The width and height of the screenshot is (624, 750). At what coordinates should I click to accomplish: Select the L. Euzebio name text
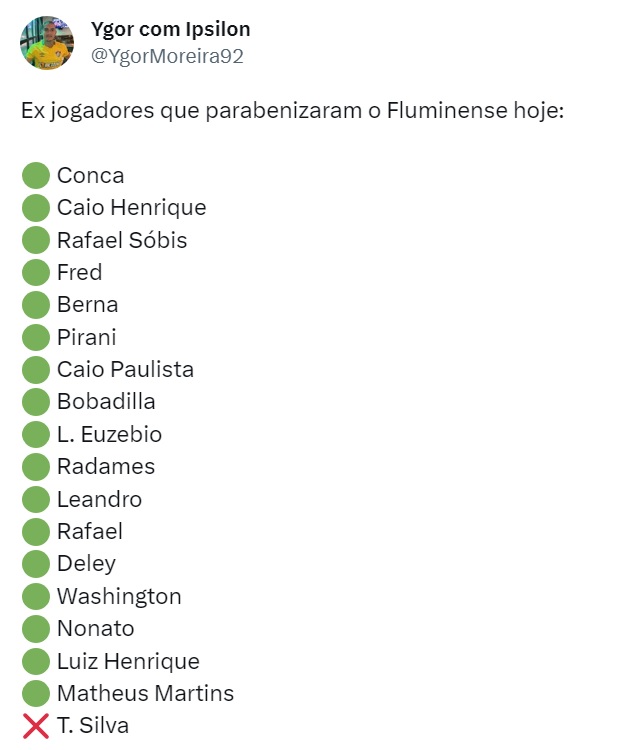pos(109,434)
